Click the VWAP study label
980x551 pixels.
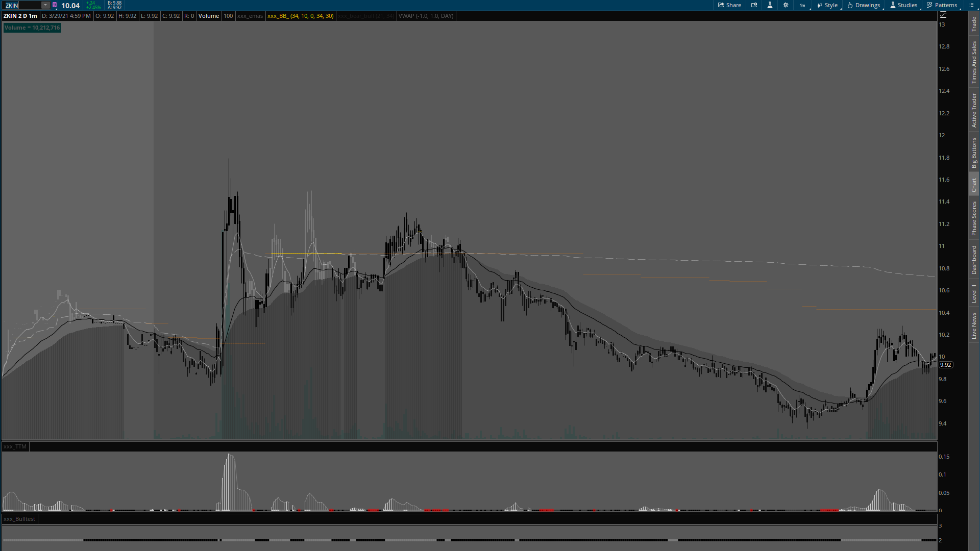(x=426, y=16)
